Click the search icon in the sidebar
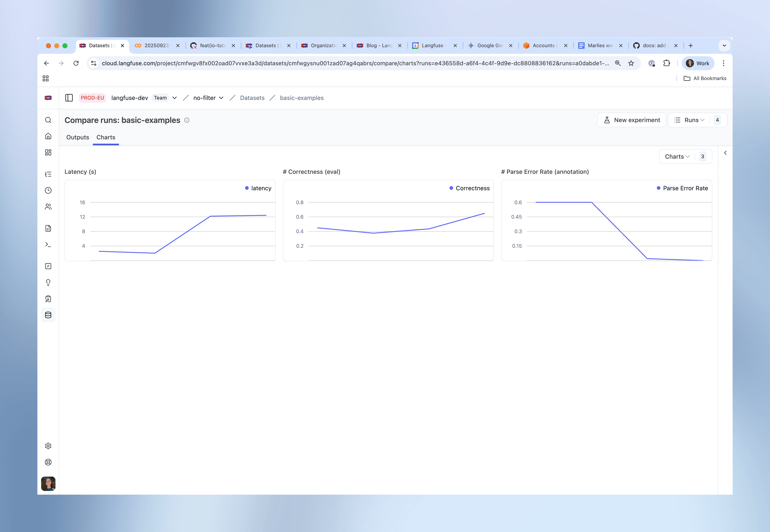The image size is (770, 532). pos(48,120)
